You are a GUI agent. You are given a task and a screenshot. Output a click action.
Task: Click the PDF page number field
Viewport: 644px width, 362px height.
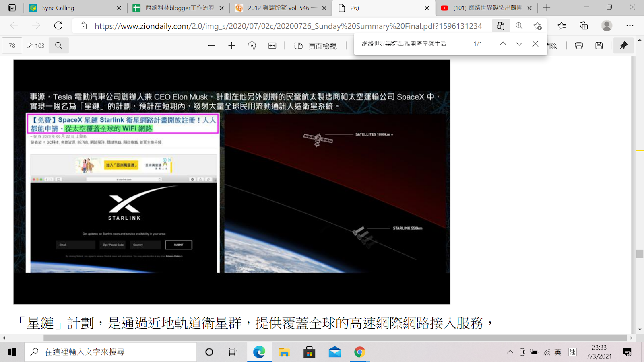click(12, 46)
